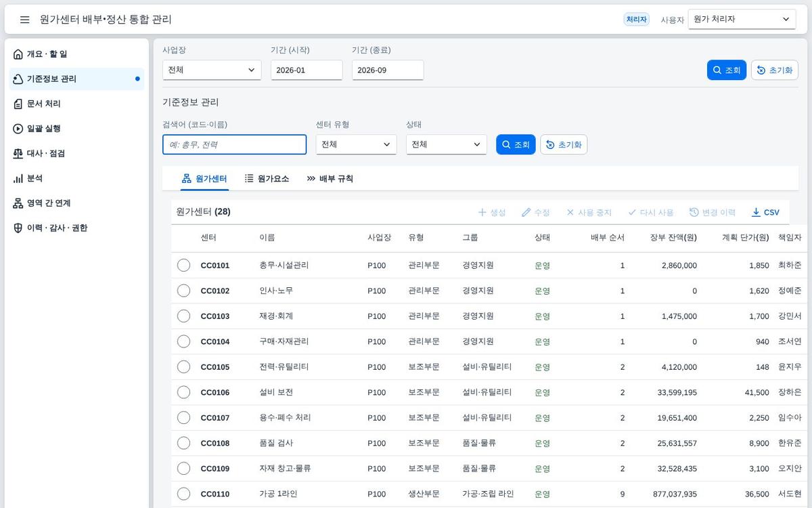Viewport: 812px width, 508px height.
Task: Open 이력 · 감사 · 권한 menu item
Action: pos(76,228)
